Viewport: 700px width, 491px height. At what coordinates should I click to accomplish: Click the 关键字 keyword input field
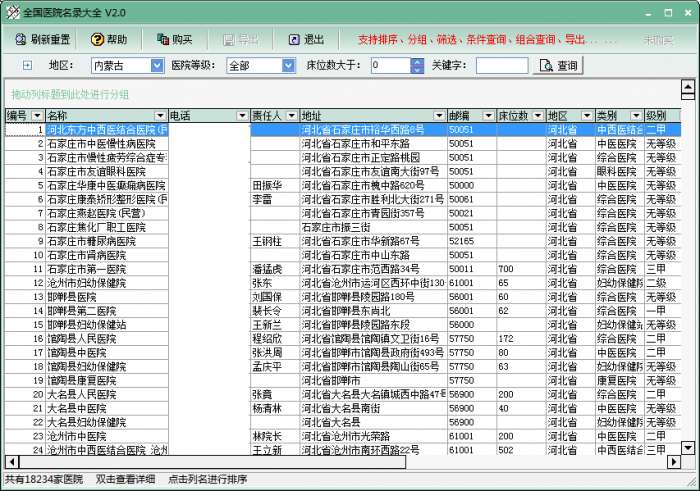[x=502, y=66]
